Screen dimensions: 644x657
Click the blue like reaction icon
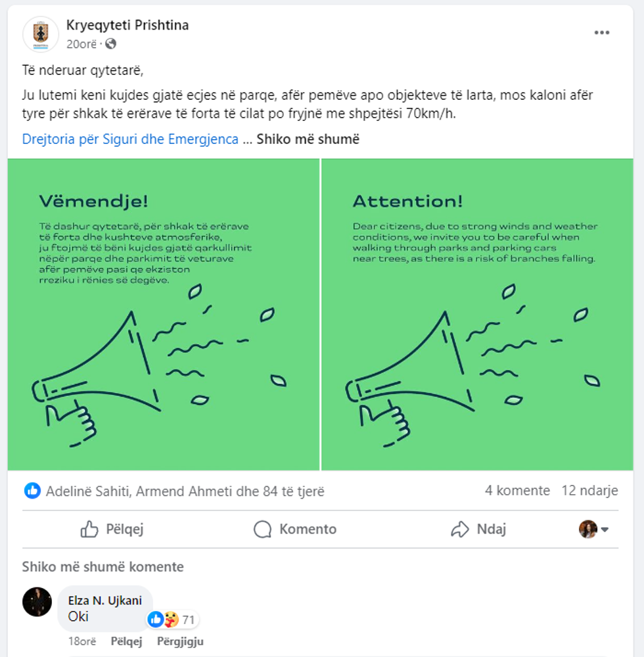[32, 491]
